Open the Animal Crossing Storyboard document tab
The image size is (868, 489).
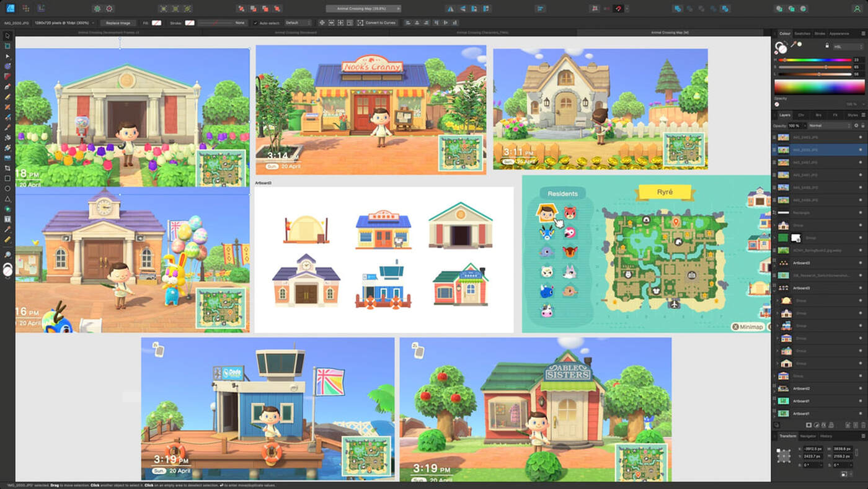[x=296, y=32]
